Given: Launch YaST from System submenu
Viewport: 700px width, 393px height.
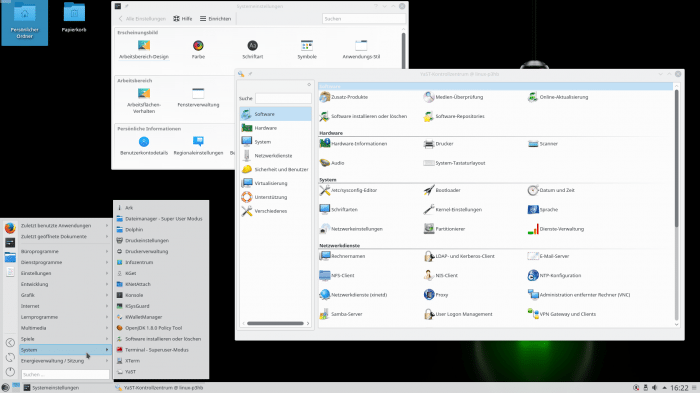Looking at the screenshot, I should [161, 372].
